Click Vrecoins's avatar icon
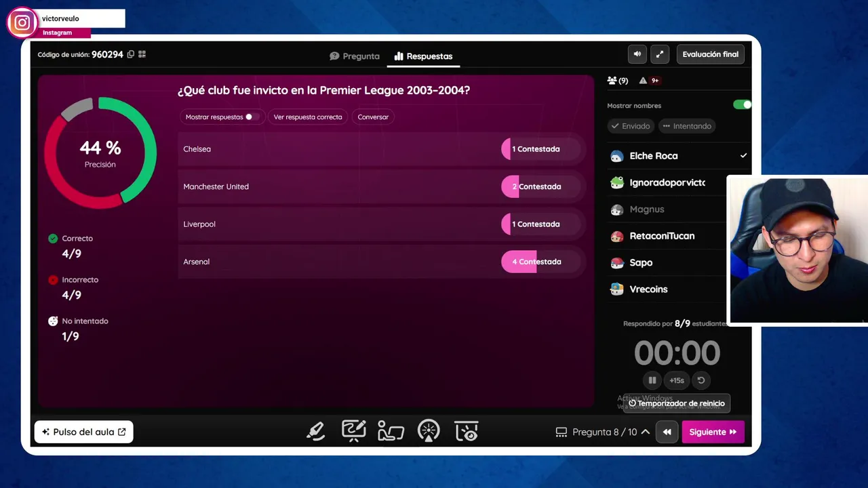 pyautogui.click(x=616, y=289)
